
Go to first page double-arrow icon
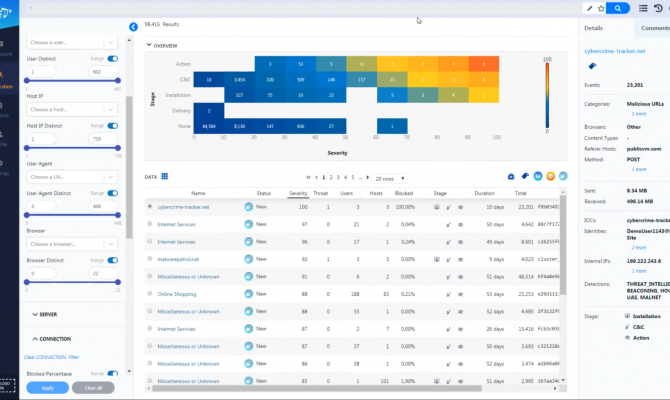tap(309, 177)
